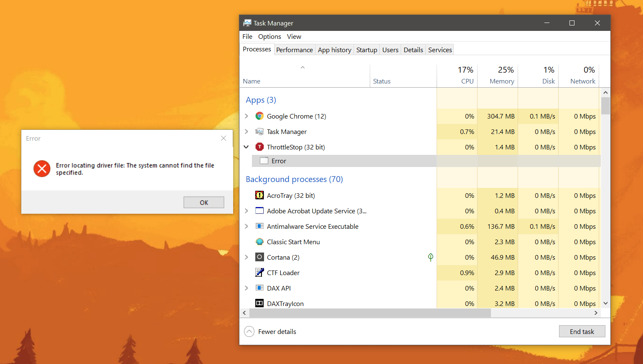Click the Task Manager process row icon
Viewport: 643px width, 364px height.
(259, 131)
